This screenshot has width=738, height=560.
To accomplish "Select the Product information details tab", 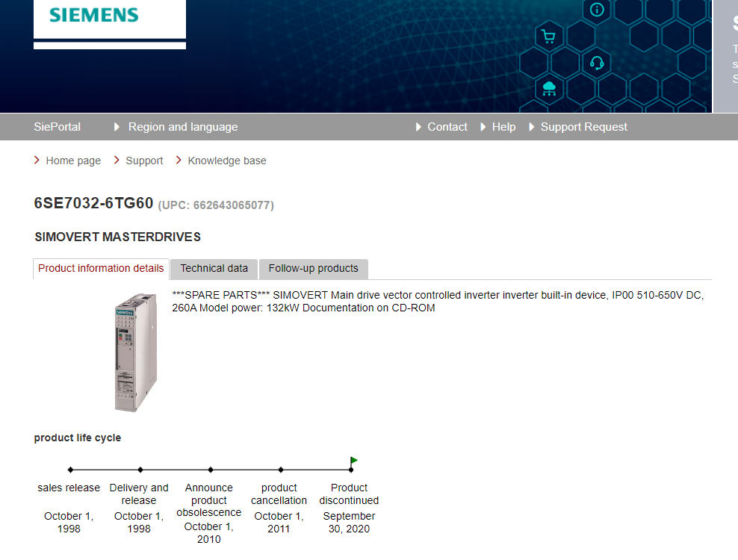I will coord(101,268).
